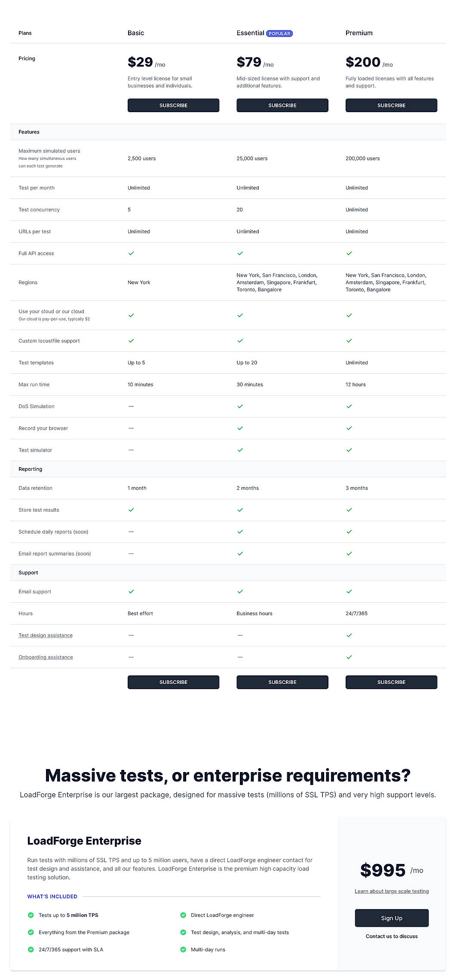Image resolution: width=460 pixels, height=980 pixels.
Task: Subscribe to the Essential plan
Action: (x=282, y=105)
